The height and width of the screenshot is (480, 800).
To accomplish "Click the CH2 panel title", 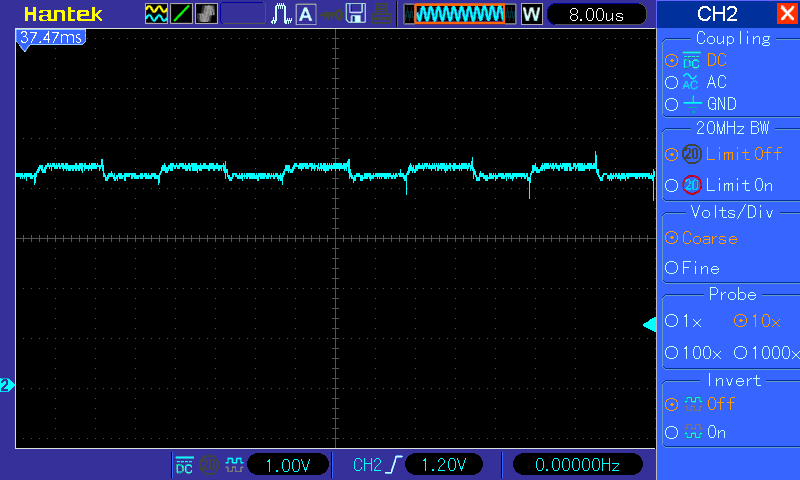I will pyautogui.click(x=717, y=14).
